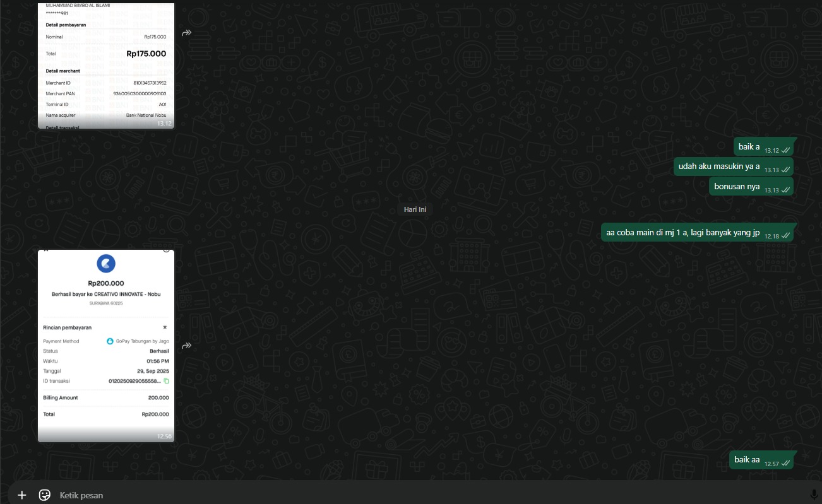Open the Rp200.000 CREATIVO INNOVATE receipt image

coord(106,346)
